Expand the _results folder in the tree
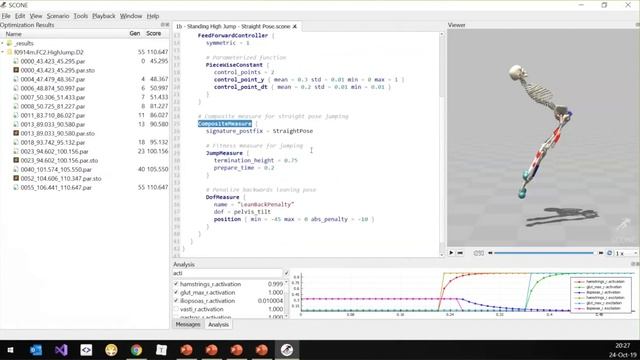 point(2,43)
